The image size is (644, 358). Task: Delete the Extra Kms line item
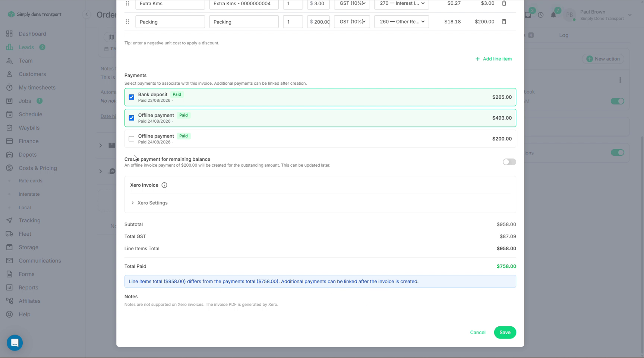[x=504, y=3]
